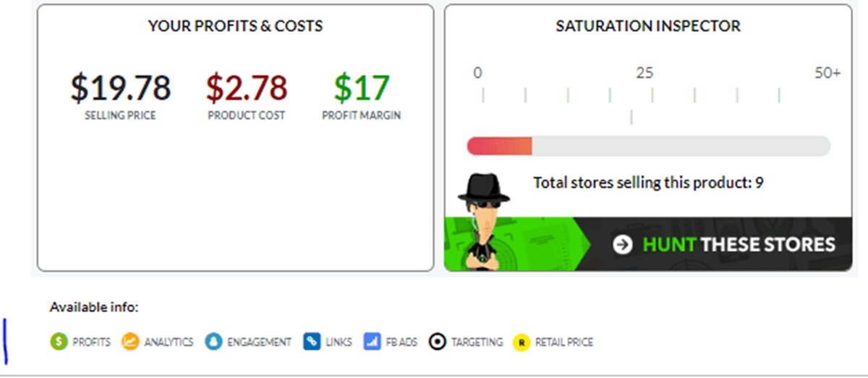
Task: Click the Product Cost label
Action: coord(247,115)
